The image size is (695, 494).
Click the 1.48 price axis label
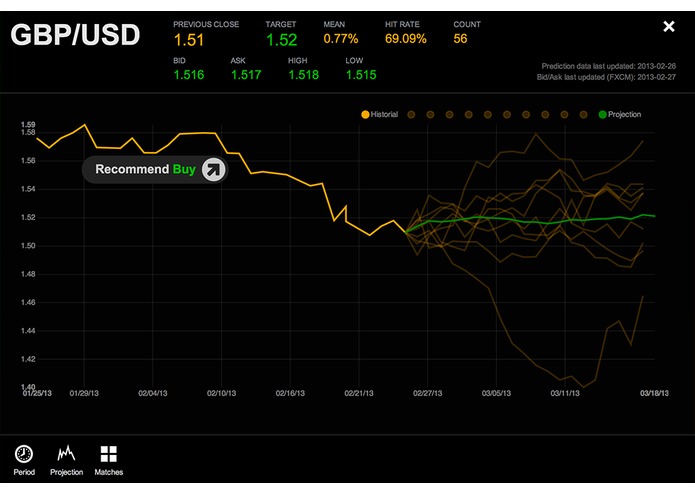point(28,274)
